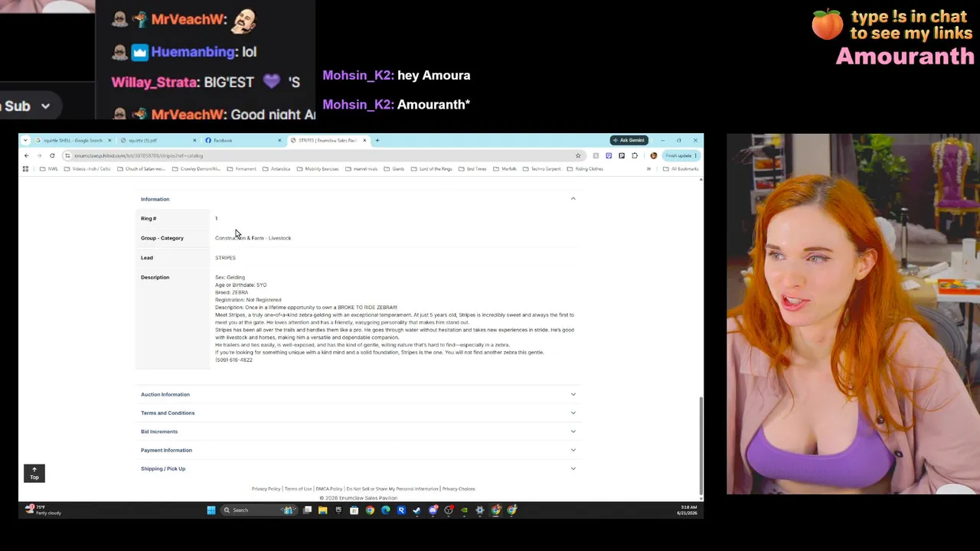Open File Explorer from the taskbar
The width and height of the screenshot is (980, 551).
(322, 510)
